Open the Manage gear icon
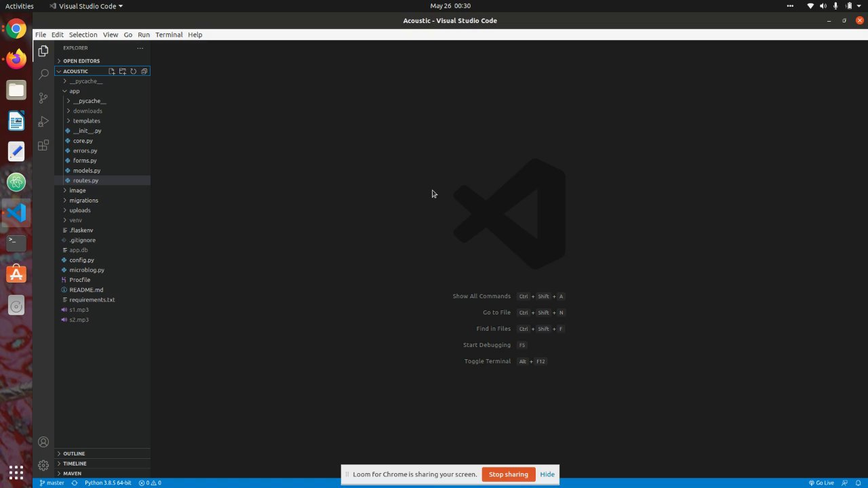 [43, 466]
